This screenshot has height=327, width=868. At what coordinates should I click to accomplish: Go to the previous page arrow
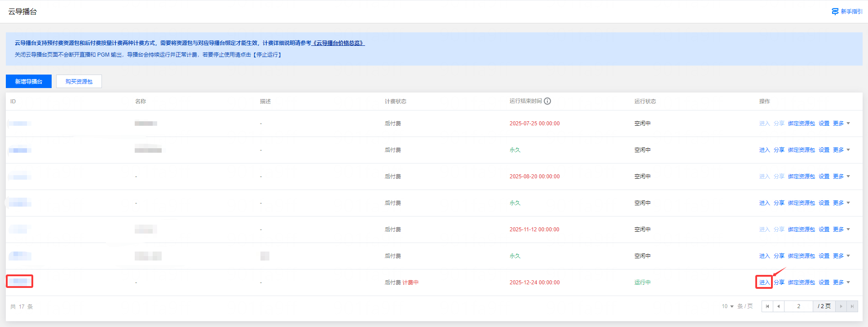click(779, 306)
